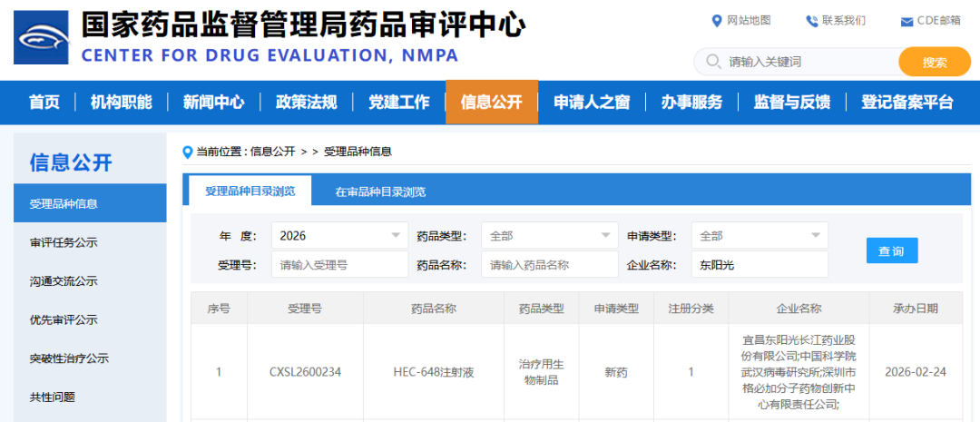The image size is (980, 422).
Task: Open 办事服务 navigation item
Action: point(691,102)
